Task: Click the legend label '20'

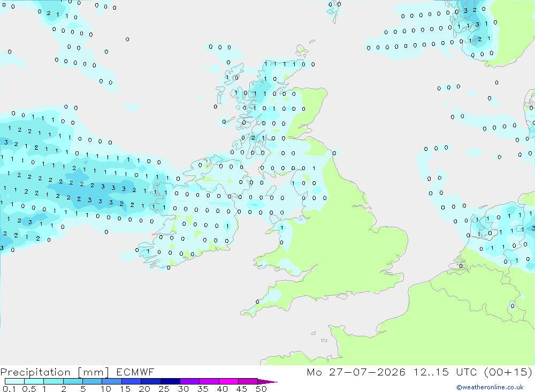Action: 144,389
